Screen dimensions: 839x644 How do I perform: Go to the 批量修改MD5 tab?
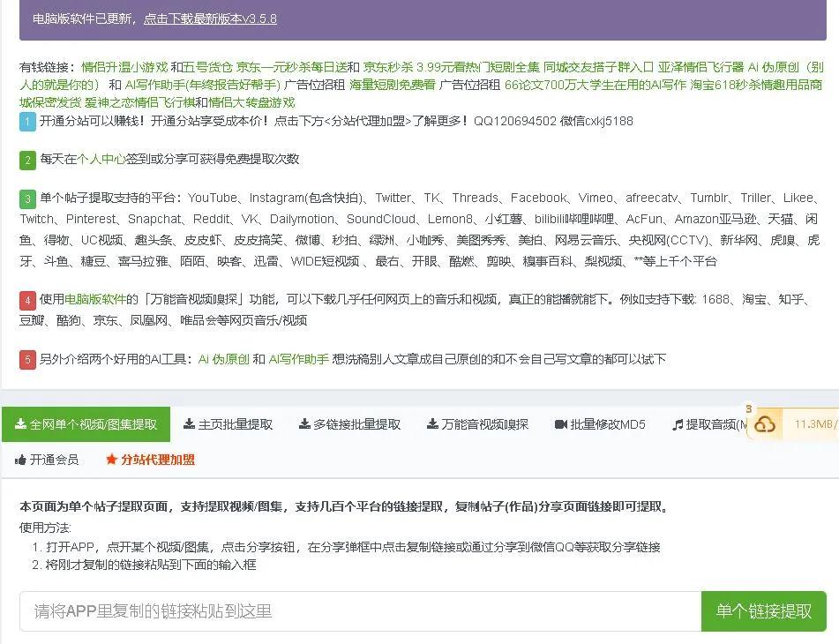tap(600, 424)
